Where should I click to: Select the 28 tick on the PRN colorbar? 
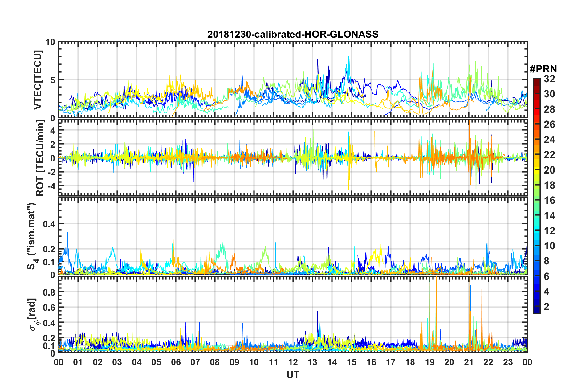[549, 109]
